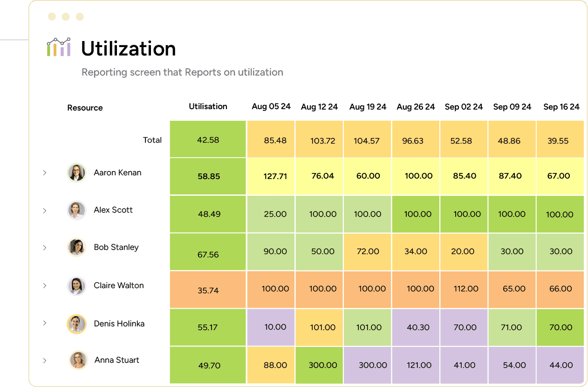Click Claire Walton's orange 112.00 cell
Image resolution: width=588 pixels, height=387 pixels.
(464, 289)
